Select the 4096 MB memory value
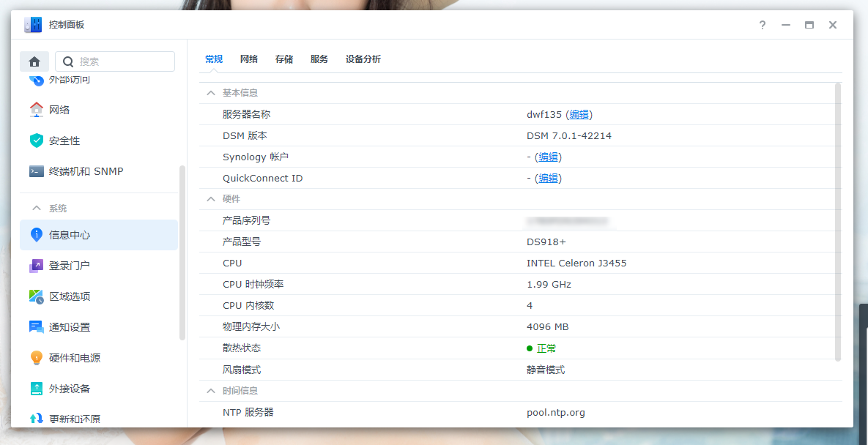Viewport: 868px width, 445px height. point(547,327)
